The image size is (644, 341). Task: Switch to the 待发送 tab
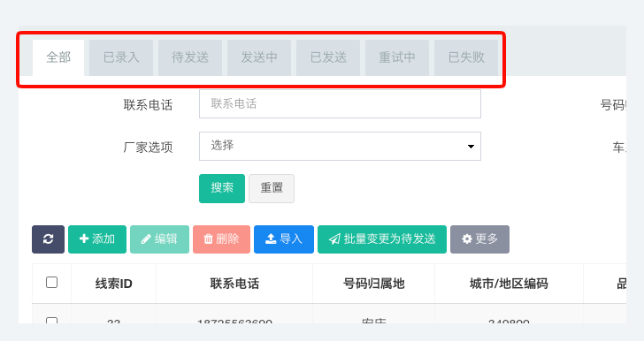coord(190,57)
